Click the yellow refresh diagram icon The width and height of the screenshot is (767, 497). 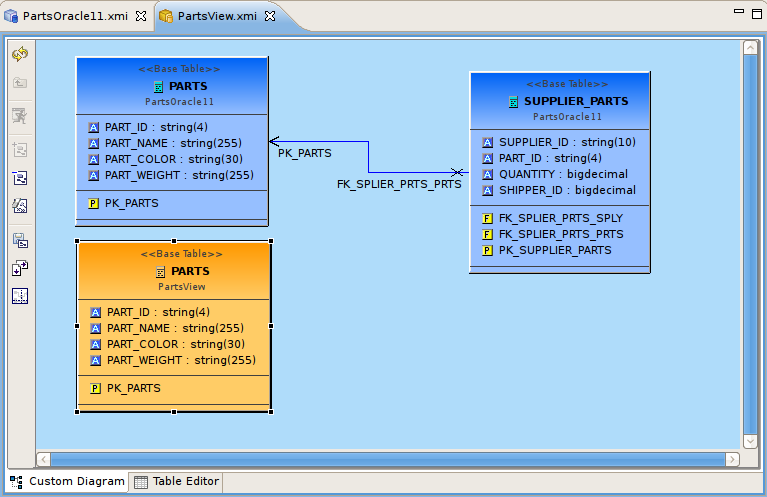pyautogui.click(x=19, y=54)
